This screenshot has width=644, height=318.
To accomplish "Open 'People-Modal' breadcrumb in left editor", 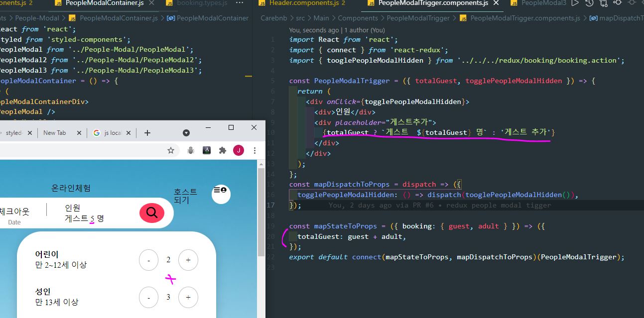I will tap(37, 18).
